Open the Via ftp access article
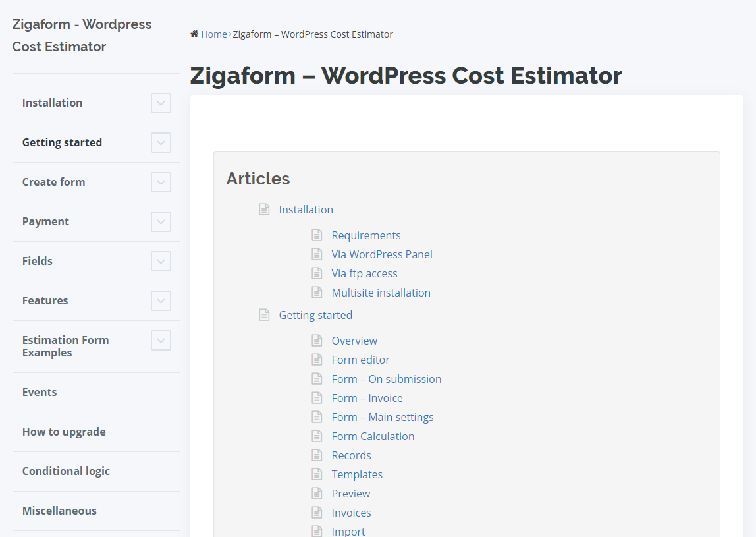756x537 pixels. point(365,273)
